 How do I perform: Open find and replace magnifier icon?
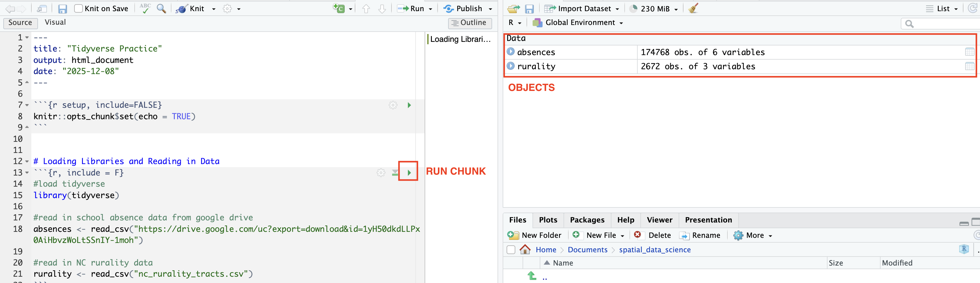point(161,8)
